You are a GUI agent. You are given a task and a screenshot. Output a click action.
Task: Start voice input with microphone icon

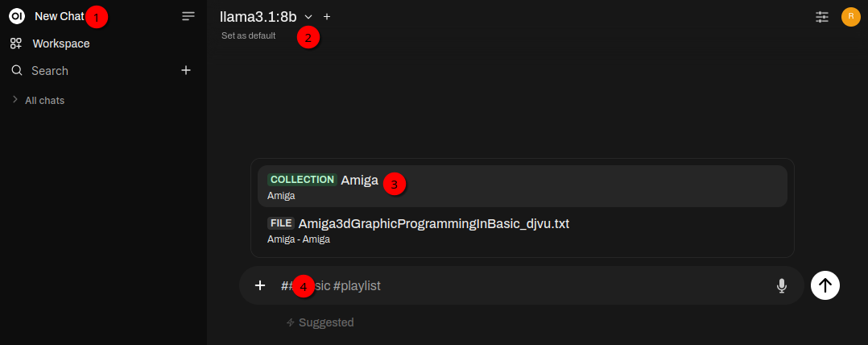pos(781,285)
